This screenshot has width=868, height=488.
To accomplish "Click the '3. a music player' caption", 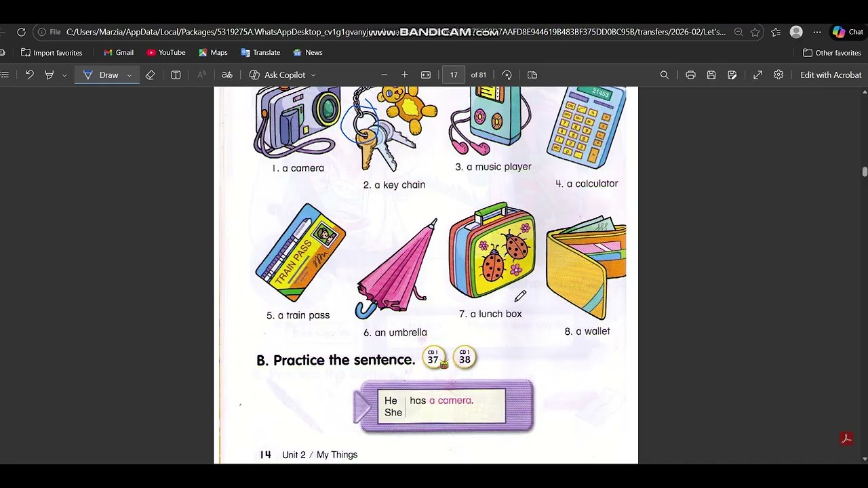I will (493, 167).
